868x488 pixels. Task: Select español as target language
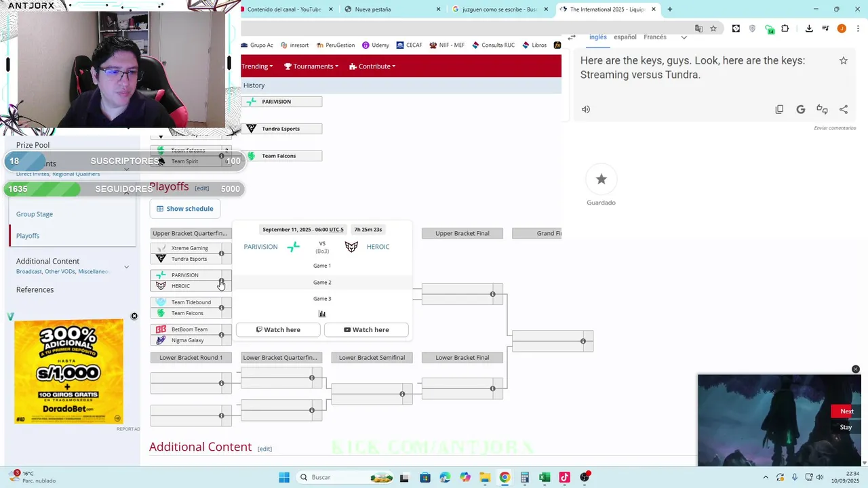tap(625, 37)
